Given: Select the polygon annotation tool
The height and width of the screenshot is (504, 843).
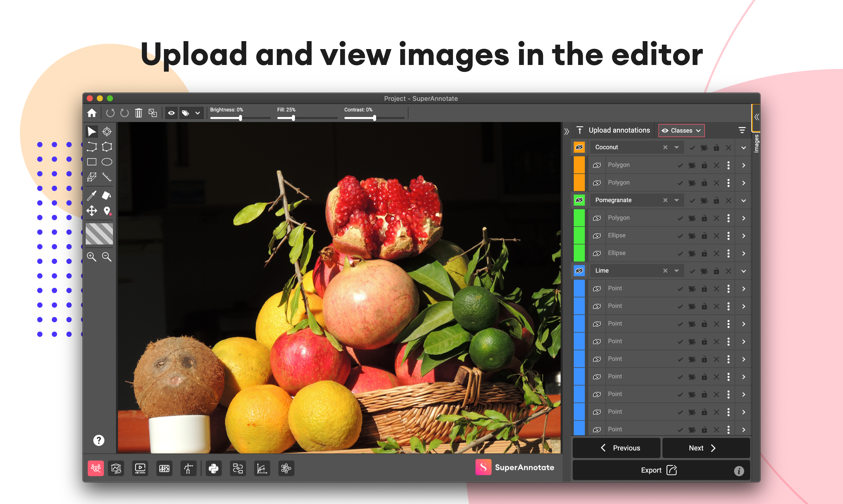Looking at the screenshot, I should click(107, 147).
